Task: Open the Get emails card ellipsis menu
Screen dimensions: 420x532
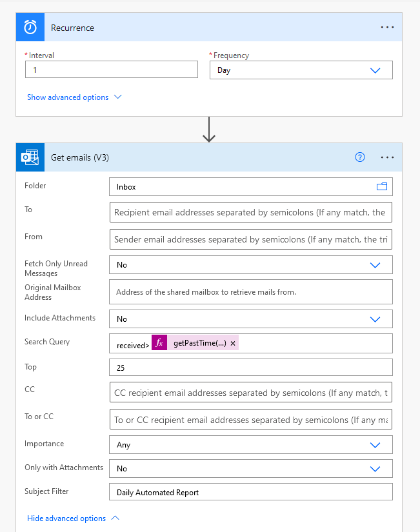Action: tap(387, 157)
